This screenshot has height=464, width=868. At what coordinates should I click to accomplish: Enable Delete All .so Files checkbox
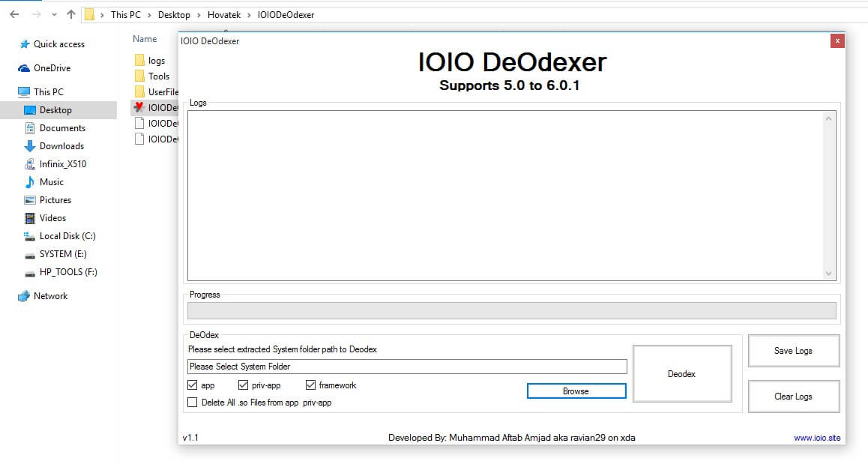pos(193,403)
